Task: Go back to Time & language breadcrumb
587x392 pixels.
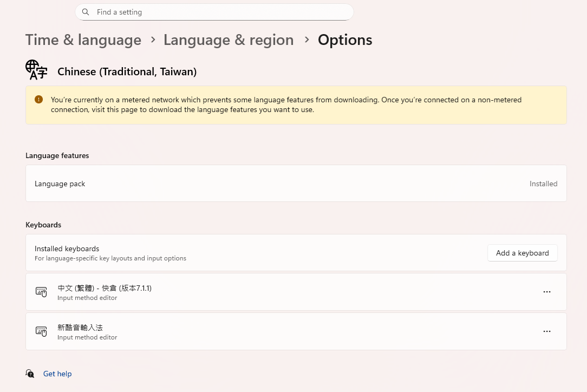Action: coord(83,40)
